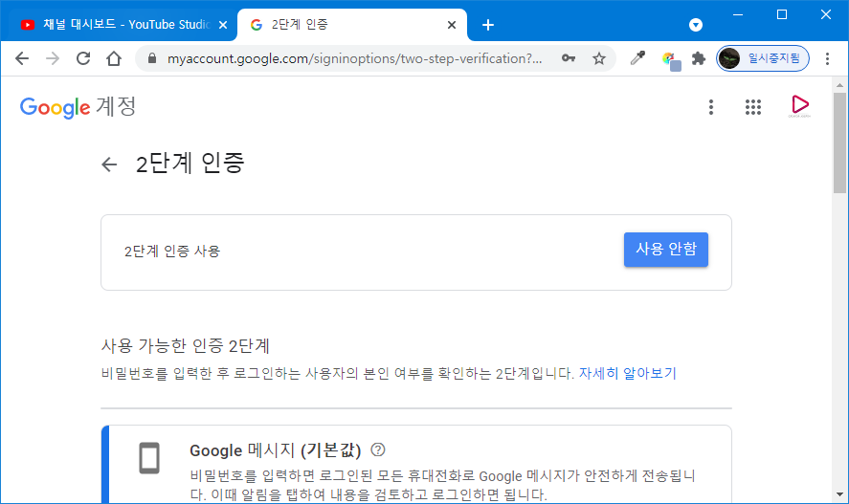Click the address bar URL
Viewport: 849px width, 504px height.
355,58
